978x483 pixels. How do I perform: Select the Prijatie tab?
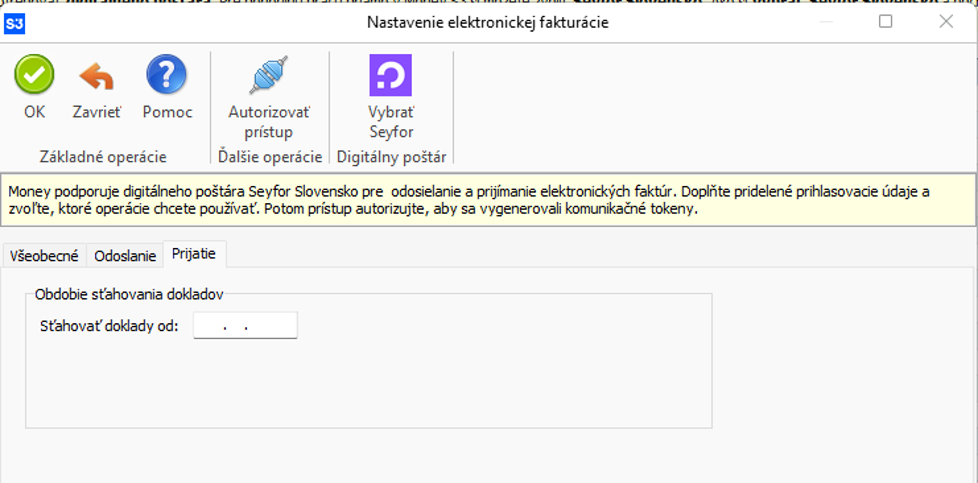(194, 254)
